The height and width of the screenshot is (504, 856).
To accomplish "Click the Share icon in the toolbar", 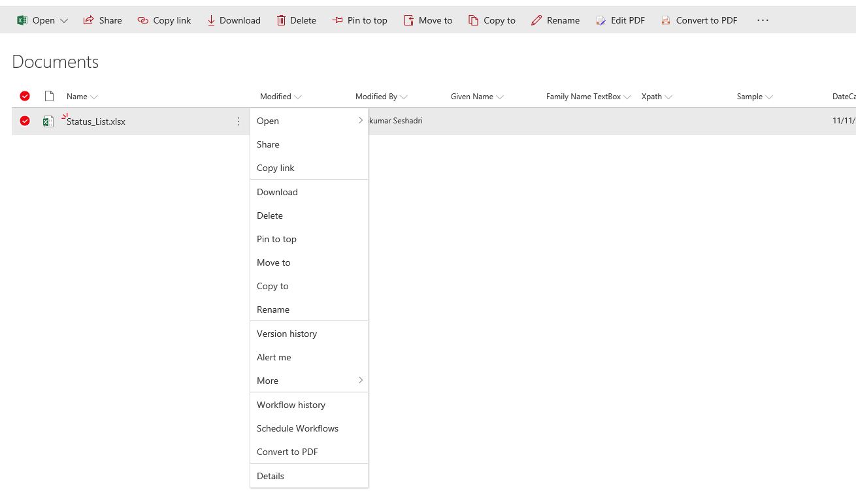I will tap(88, 20).
